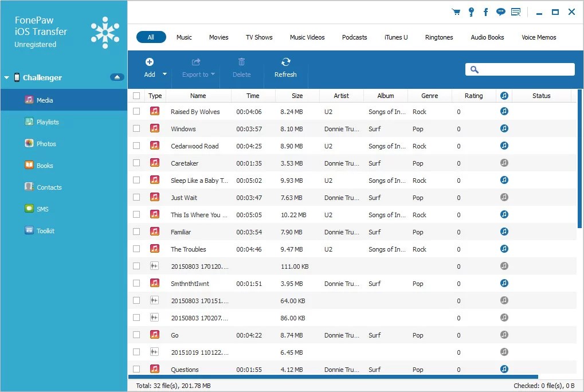Click the grey music note icon for Just Wait

coord(504,197)
